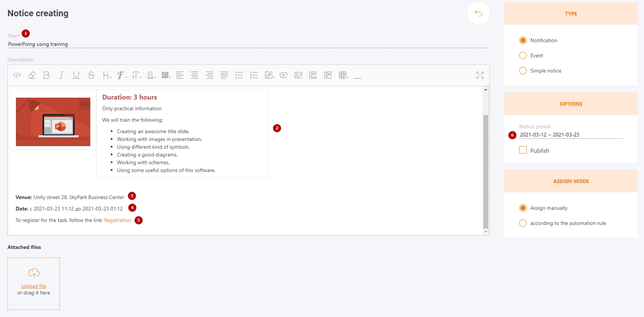Align text right
The image size is (644, 317).
(209, 75)
